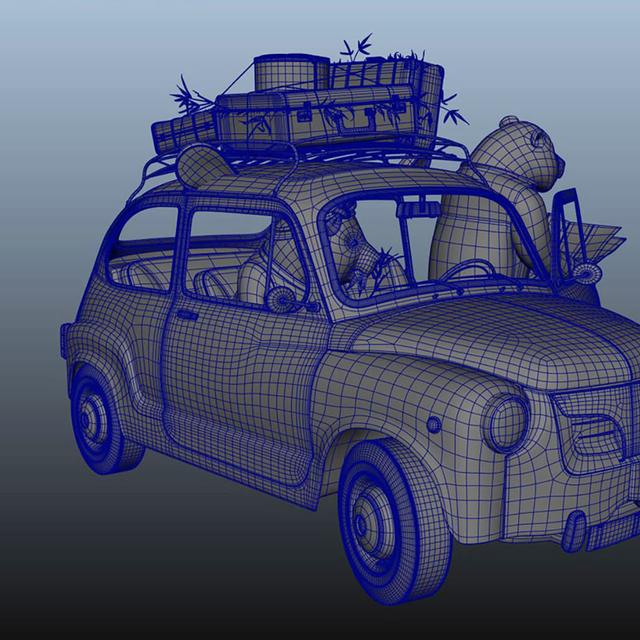640x640 pixels.
Task: Pick the round side mirror on the door
Action: coord(282,300)
